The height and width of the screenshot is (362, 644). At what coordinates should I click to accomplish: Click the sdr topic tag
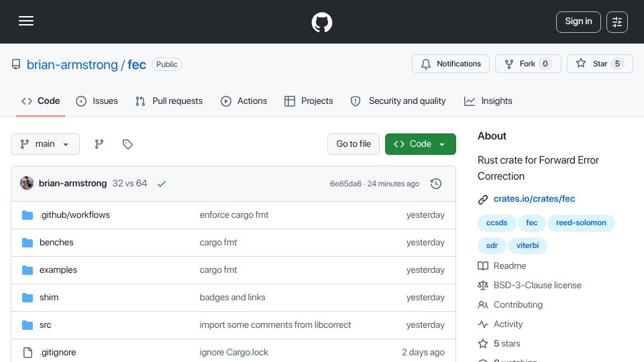[492, 245]
